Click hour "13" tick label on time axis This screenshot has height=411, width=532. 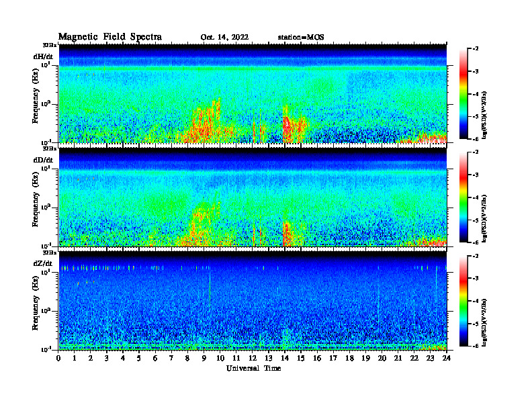(269, 358)
